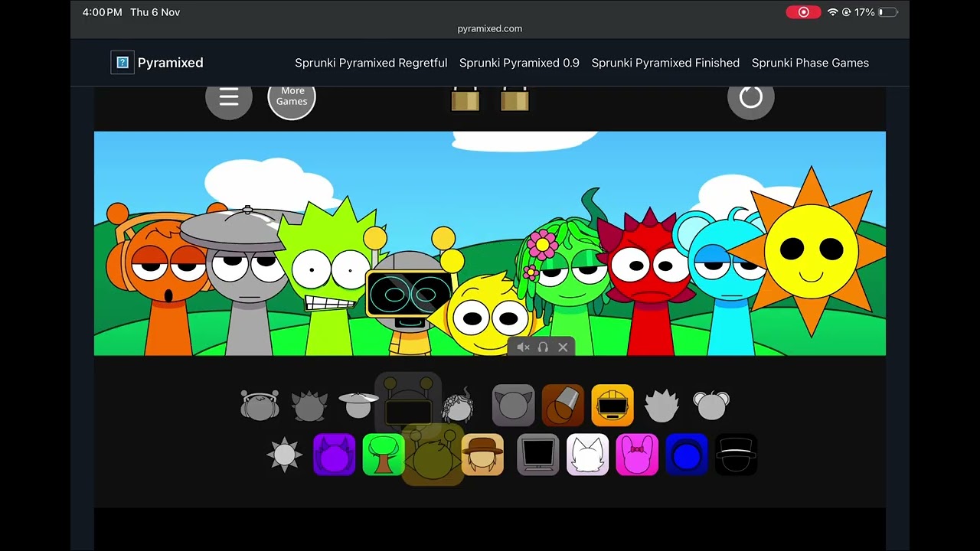
Task: Open the Sprunki Phase Games link
Action: coord(810,63)
